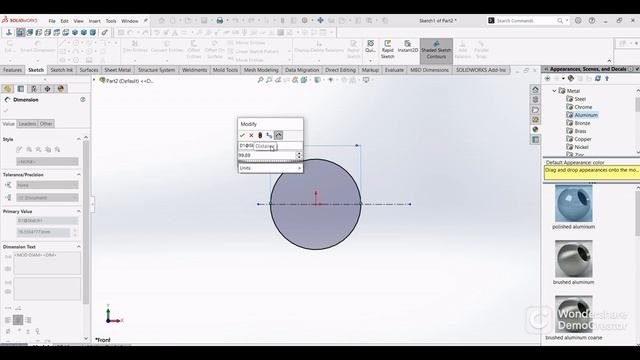Click the Zoom to Fit magnifier icon
This screenshot has height=360, width=640.
click(260, 80)
